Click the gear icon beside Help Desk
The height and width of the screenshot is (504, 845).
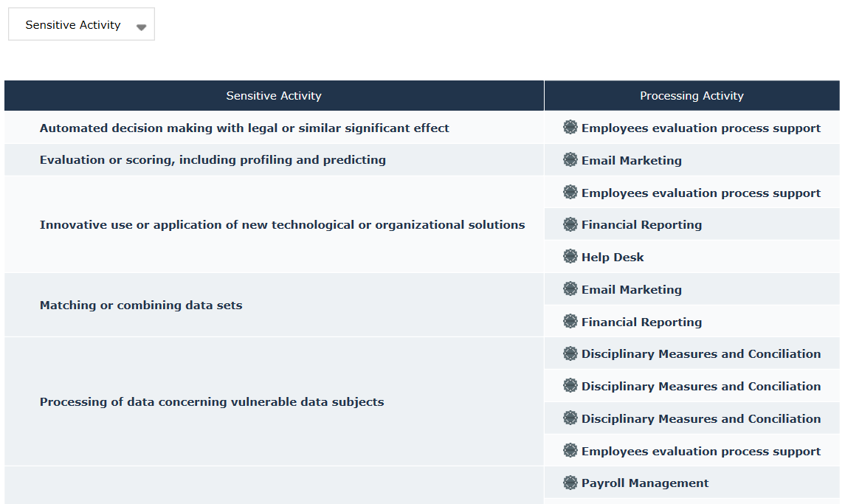[570, 257]
